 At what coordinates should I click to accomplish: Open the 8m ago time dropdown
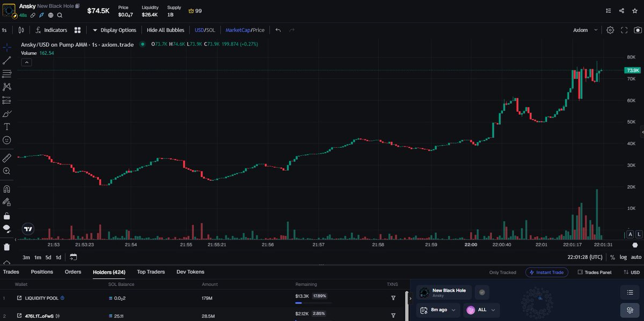click(438, 310)
